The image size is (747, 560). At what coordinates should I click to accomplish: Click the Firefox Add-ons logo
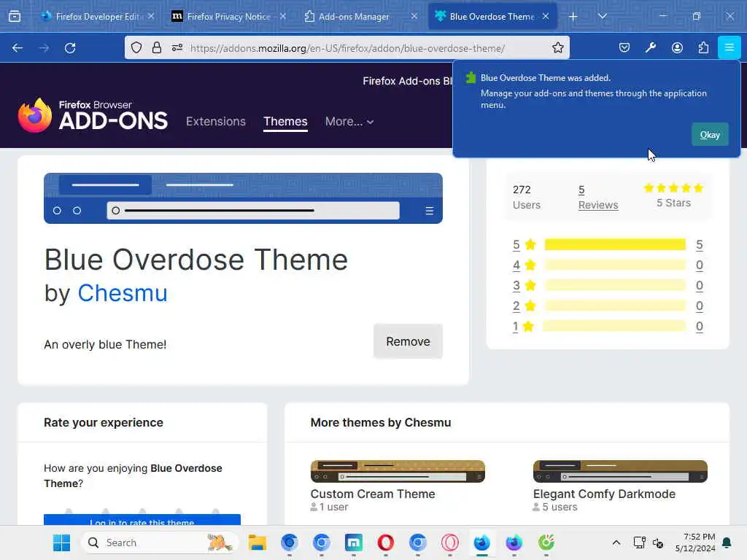93,115
